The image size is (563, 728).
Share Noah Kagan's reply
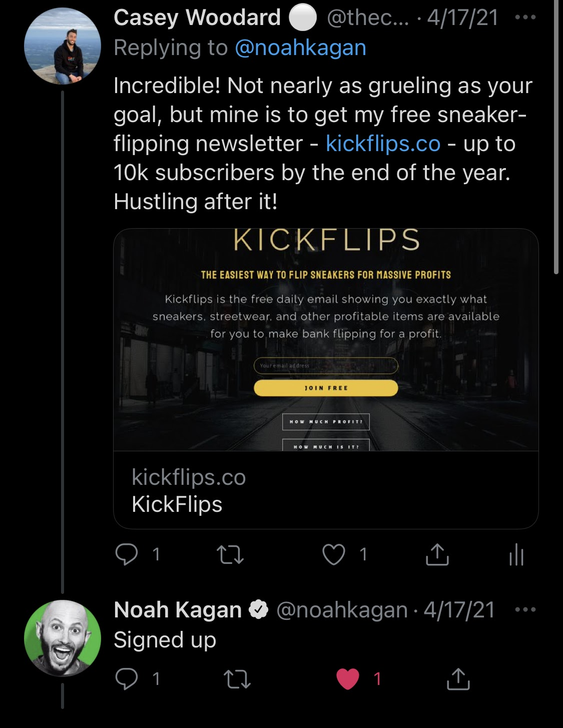coord(457,679)
